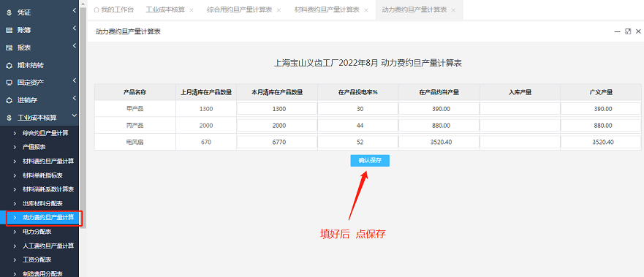The width and height of the screenshot is (644, 277).
Task: Click the 账簿 icon in sidebar
Action: (9, 30)
